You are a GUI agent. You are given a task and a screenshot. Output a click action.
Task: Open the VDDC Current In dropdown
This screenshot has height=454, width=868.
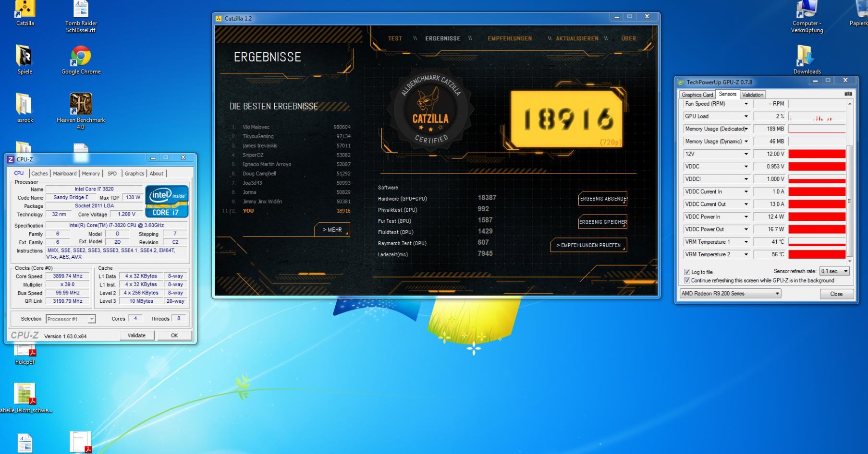pyautogui.click(x=746, y=191)
